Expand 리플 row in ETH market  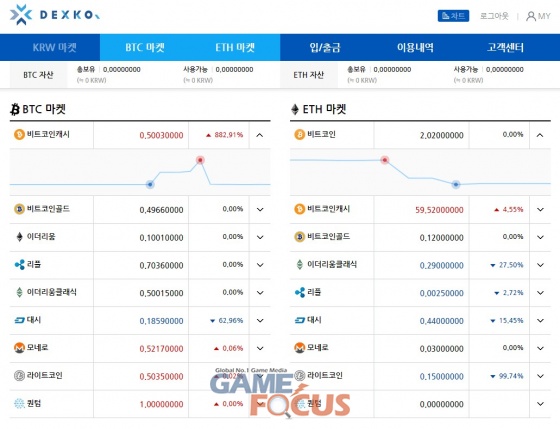(x=540, y=293)
